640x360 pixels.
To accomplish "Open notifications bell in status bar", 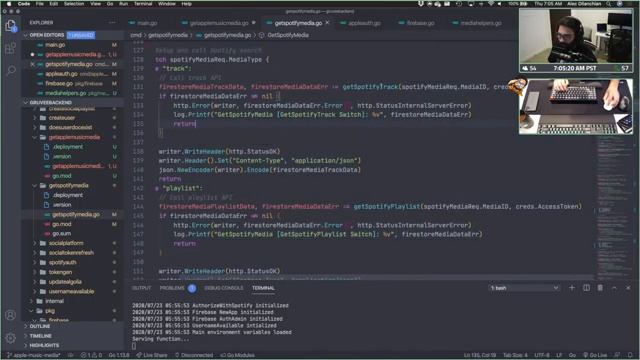I will pos(630,355).
